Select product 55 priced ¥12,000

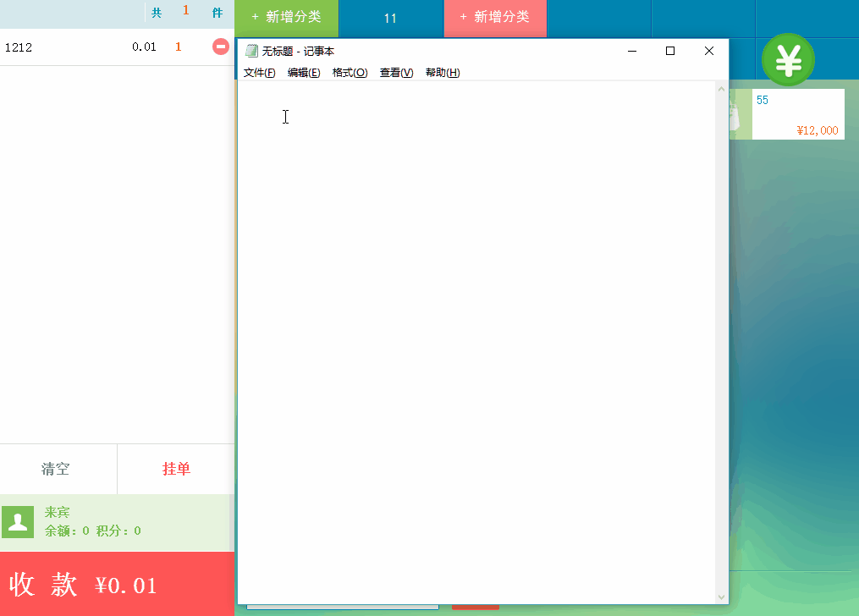tap(787, 114)
